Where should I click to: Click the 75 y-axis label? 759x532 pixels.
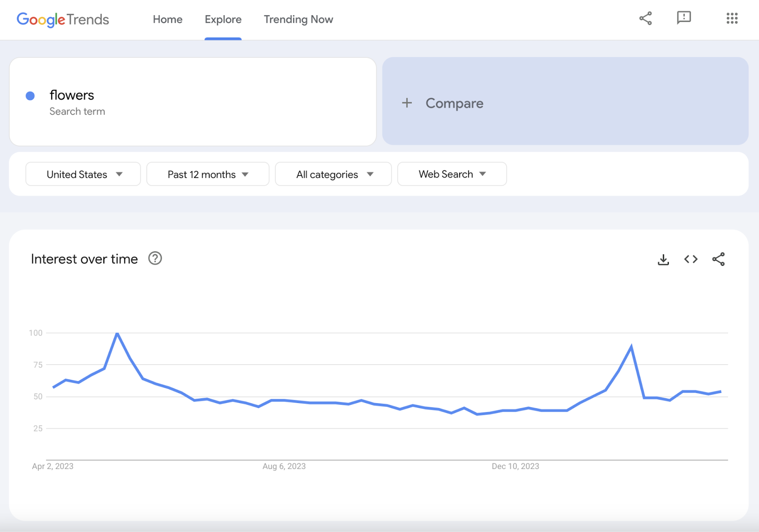(38, 365)
